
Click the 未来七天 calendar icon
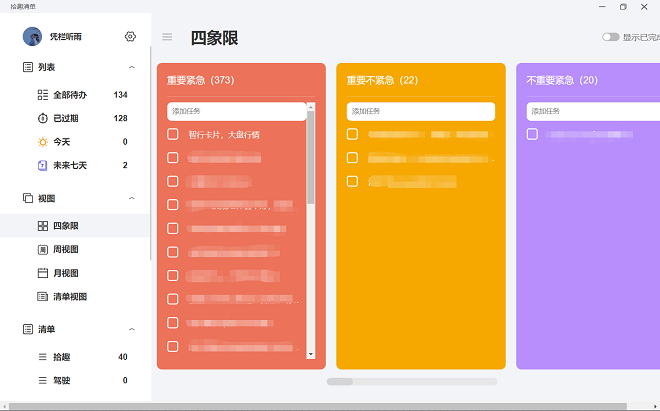(x=43, y=165)
